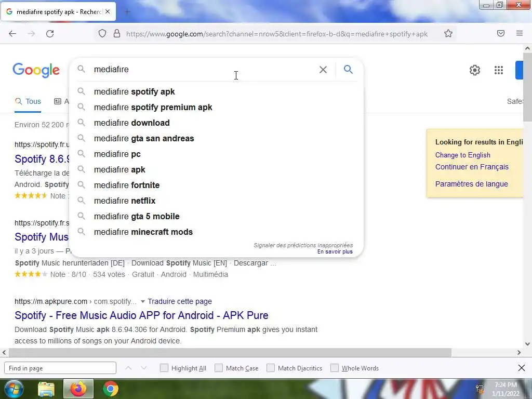Image resolution: width=532 pixels, height=399 pixels.
Task: Open the Spotify 8.6 result title
Action: [43, 159]
